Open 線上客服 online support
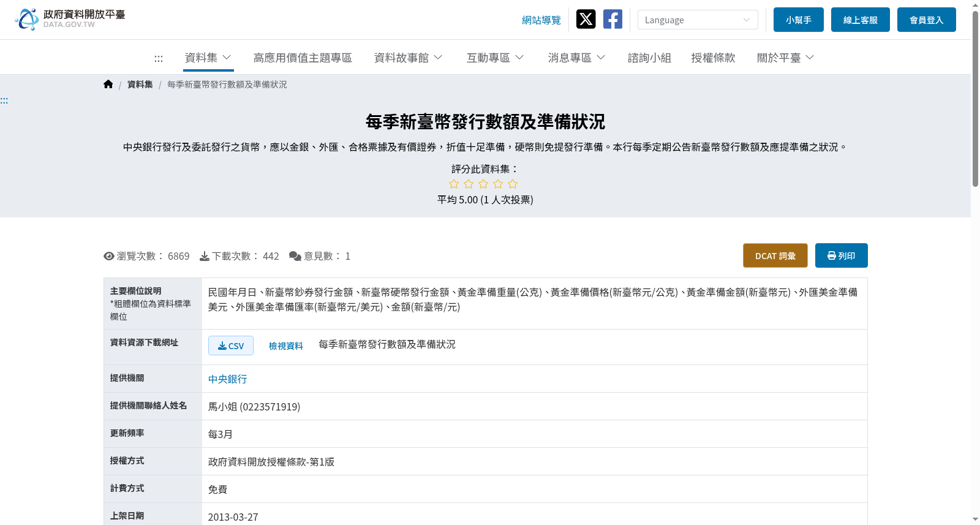The image size is (980, 525). [861, 20]
